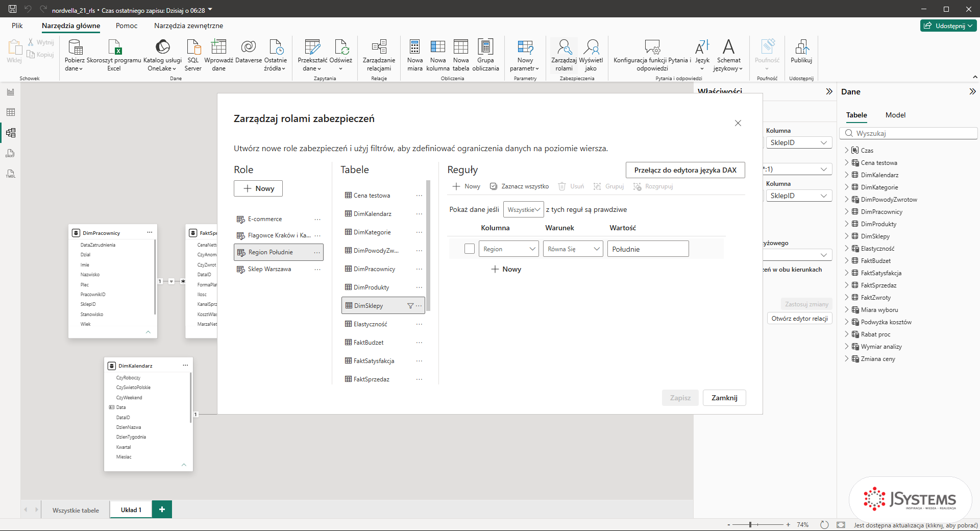Open Table view in left sidebar
980x531 pixels.
pyautogui.click(x=11, y=112)
